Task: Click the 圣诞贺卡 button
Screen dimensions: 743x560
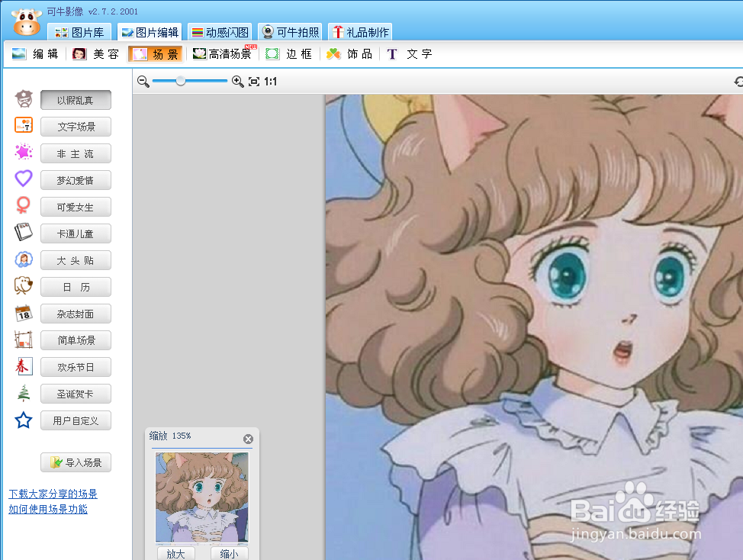Action: pyautogui.click(x=76, y=394)
